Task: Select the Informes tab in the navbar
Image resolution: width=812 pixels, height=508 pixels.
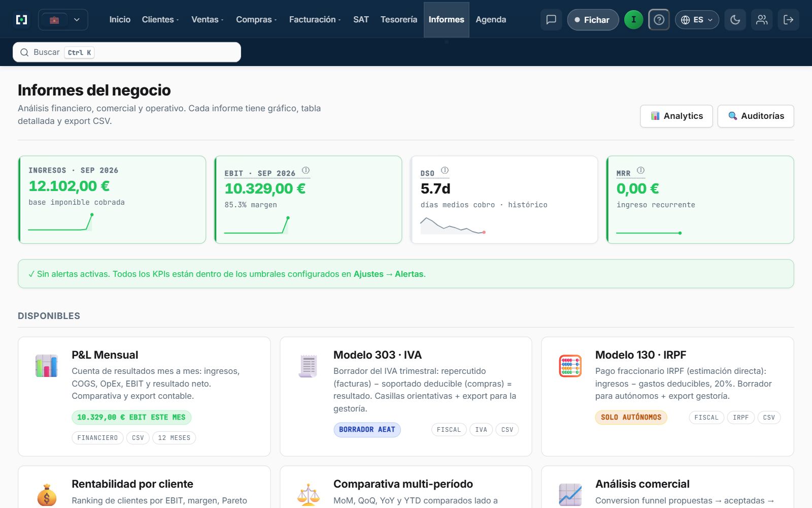Action: pyautogui.click(x=447, y=20)
